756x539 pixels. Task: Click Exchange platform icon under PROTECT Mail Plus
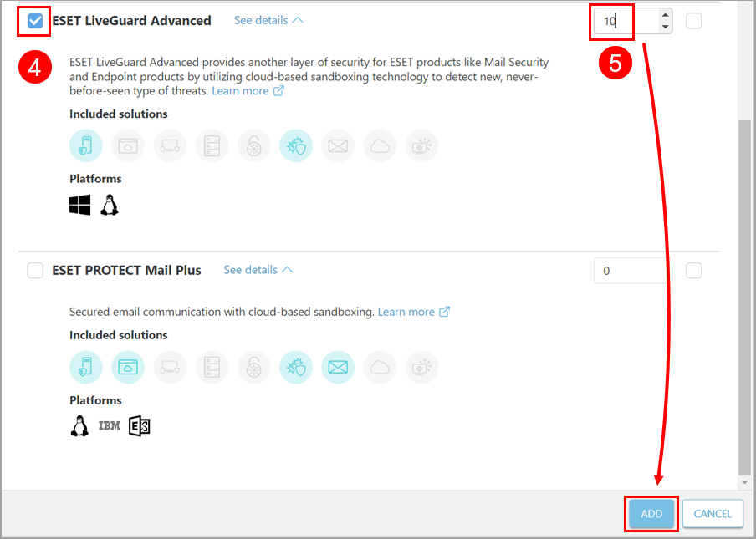[140, 426]
